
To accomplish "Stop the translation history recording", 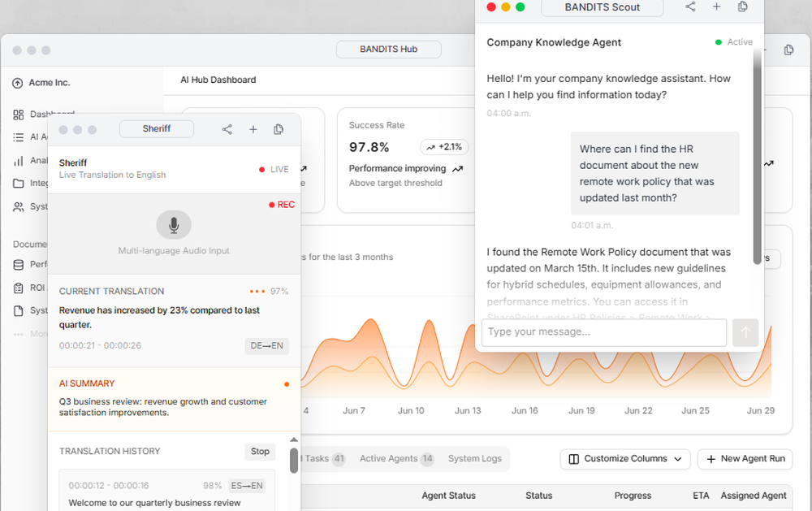I will point(260,452).
